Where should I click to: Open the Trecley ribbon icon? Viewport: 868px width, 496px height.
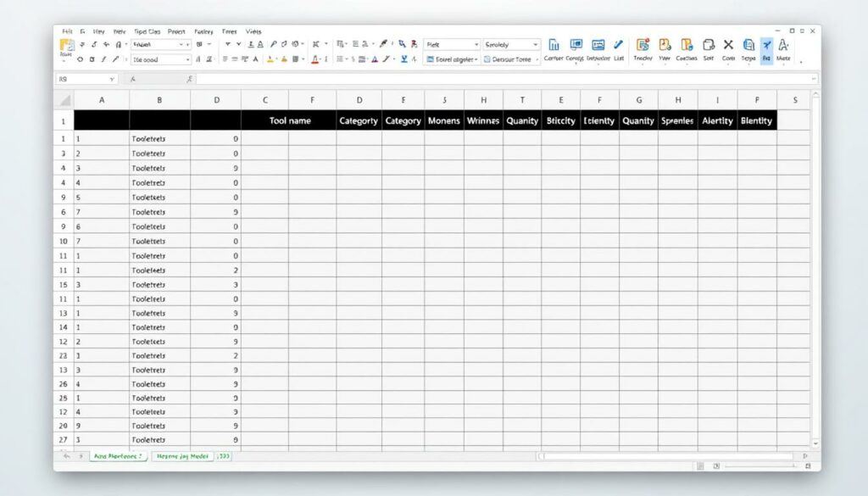(643, 46)
